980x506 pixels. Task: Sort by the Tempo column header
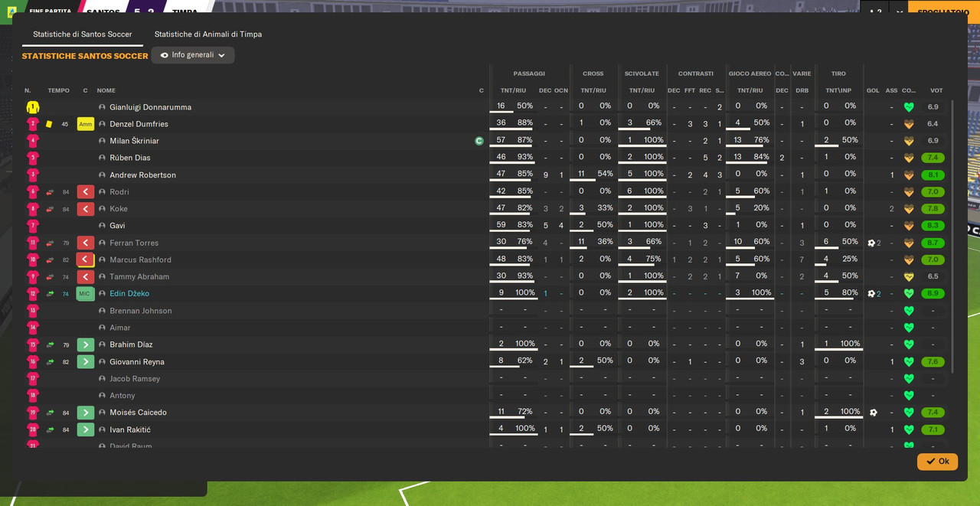pyautogui.click(x=59, y=90)
